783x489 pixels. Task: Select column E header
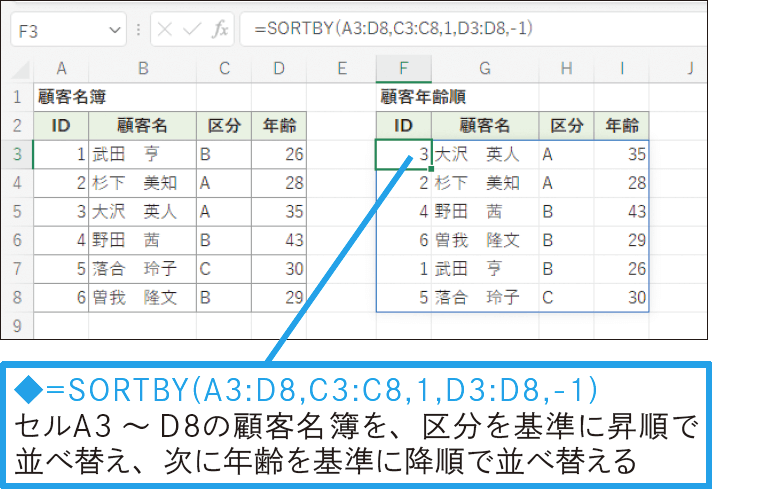tap(341, 68)
